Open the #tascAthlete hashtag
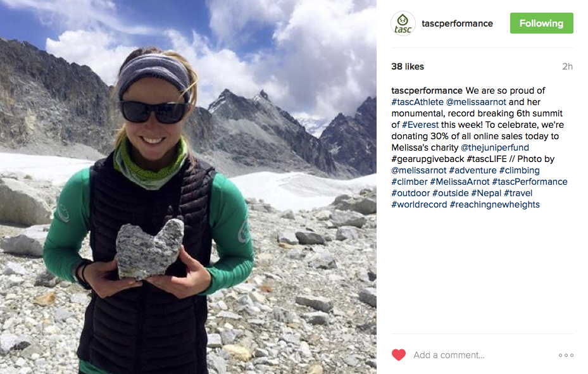This screenshot has height=374, width=588. (x=417, y=102)
